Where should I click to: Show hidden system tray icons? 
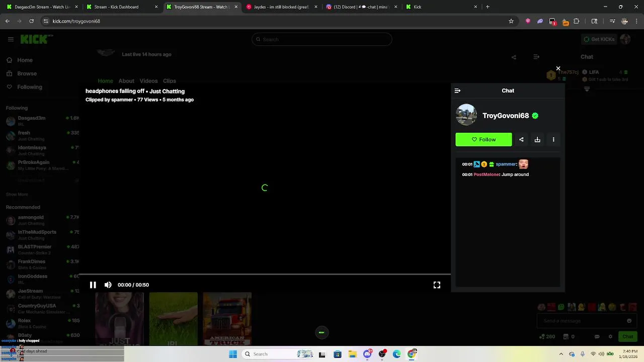561,354
